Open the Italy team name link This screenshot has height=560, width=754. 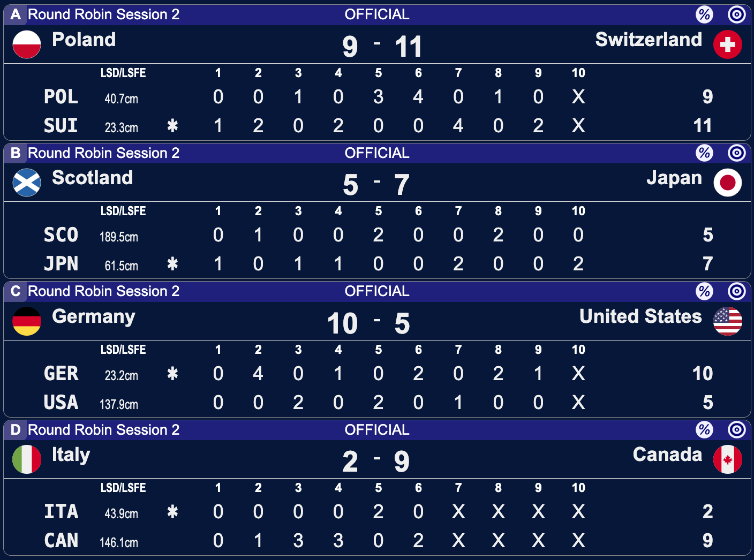point(71,455)
